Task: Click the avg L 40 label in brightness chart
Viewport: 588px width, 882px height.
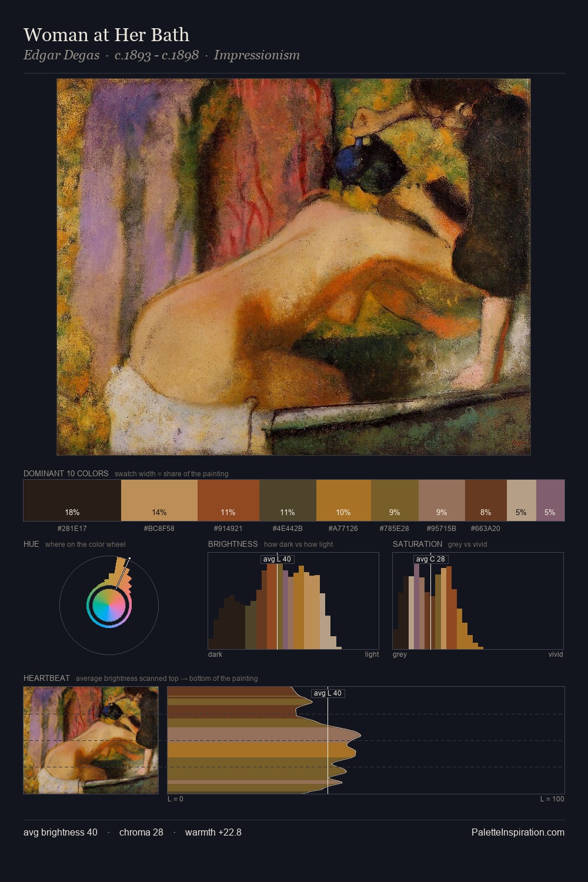Action: (278, 559)
